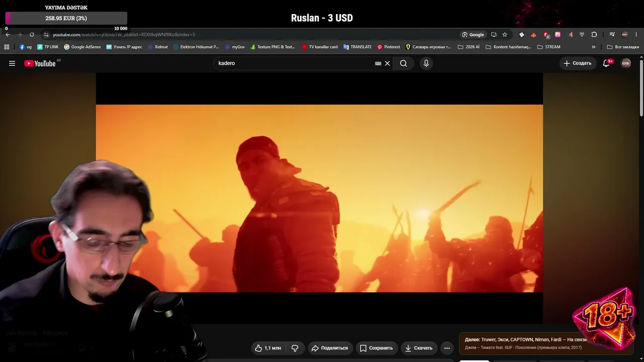Open the Google AdSense bookmark
The height and width of the screenshot is (362, 644).
[x=83, y=47]
